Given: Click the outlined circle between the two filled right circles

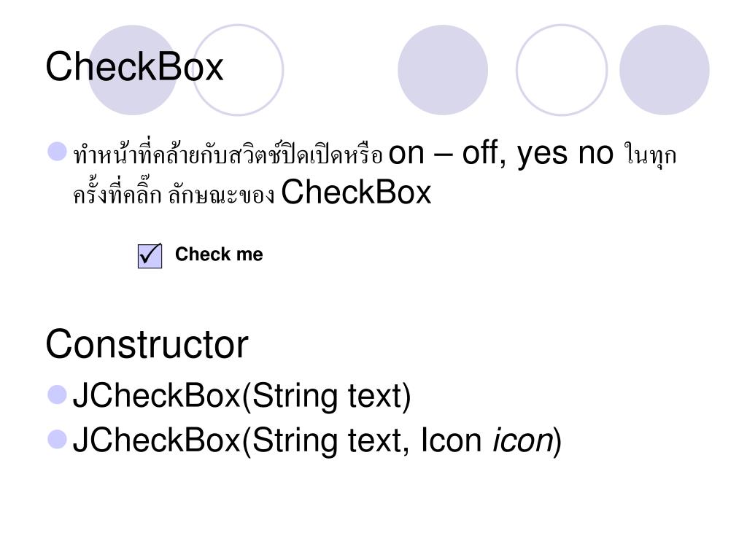Looking at the screenshot, I should (562, 70).
